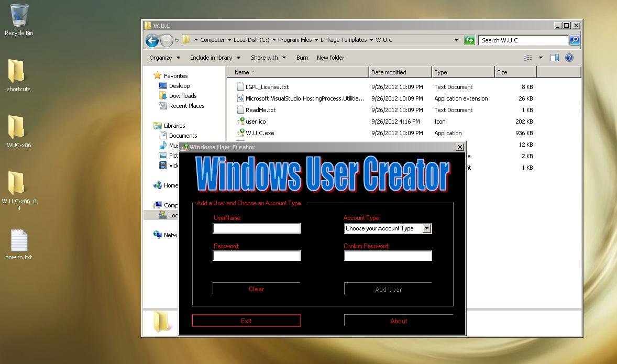
Task: Click Windows User Creator title bar icon
Action: (184, 147)
